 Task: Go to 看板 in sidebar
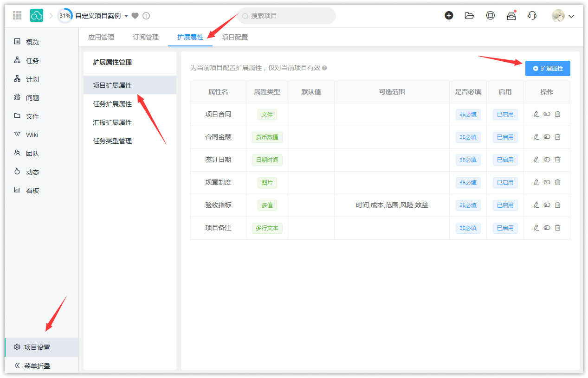(41, 190)
